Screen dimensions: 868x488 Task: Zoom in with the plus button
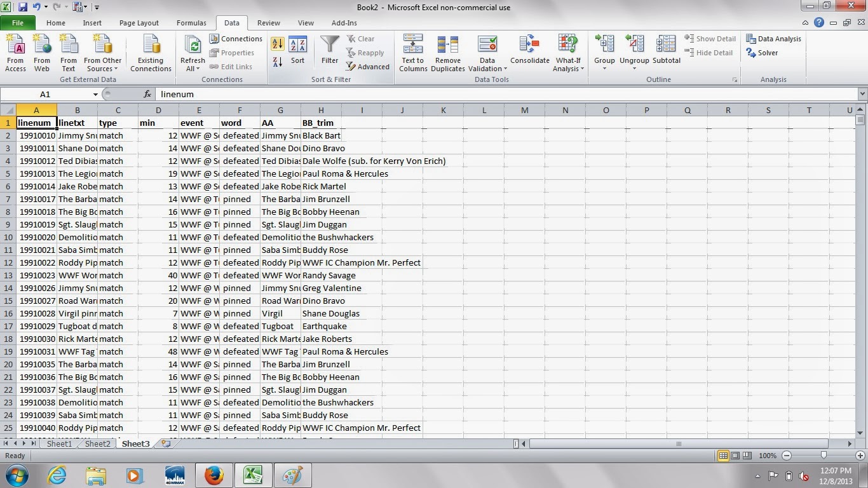(x=860, y=456)
